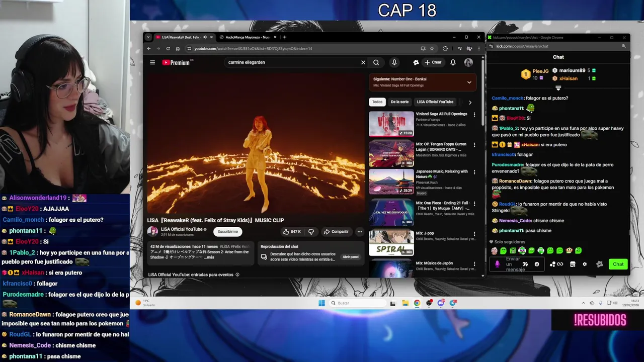Image resolution: width=644 pixels, height=362 pixels.
Task: Expand the Siguiente playlist queue panel
Action: click(x=469, y=82)
